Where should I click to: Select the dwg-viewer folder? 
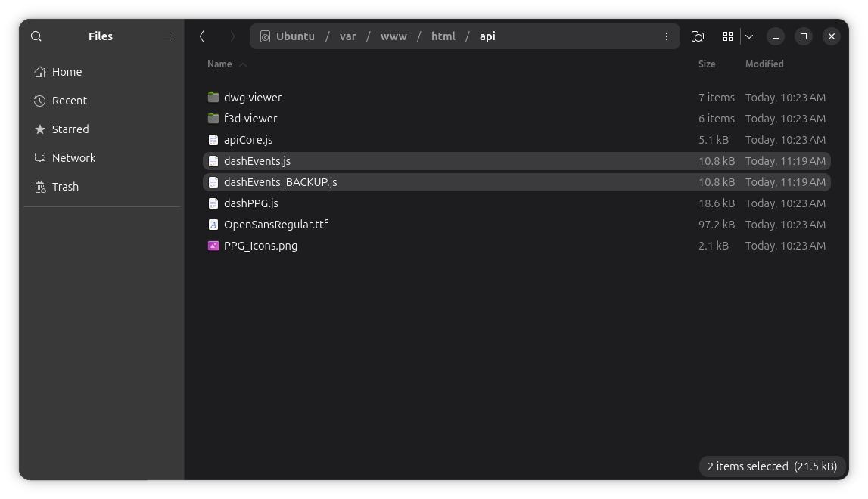pyautogui.click(x=253, y=98)
